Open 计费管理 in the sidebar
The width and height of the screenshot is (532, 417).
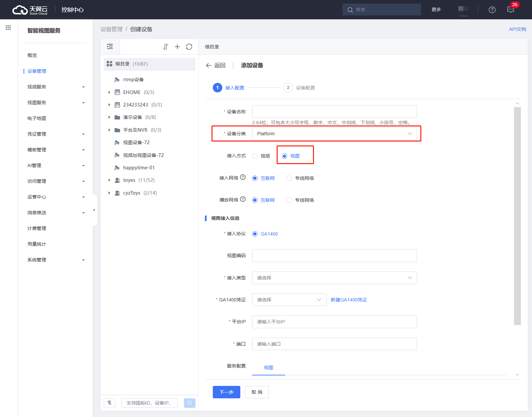click(37, 228)
